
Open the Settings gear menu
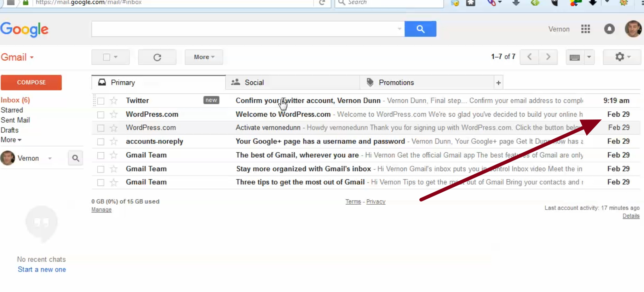(622, 57)
